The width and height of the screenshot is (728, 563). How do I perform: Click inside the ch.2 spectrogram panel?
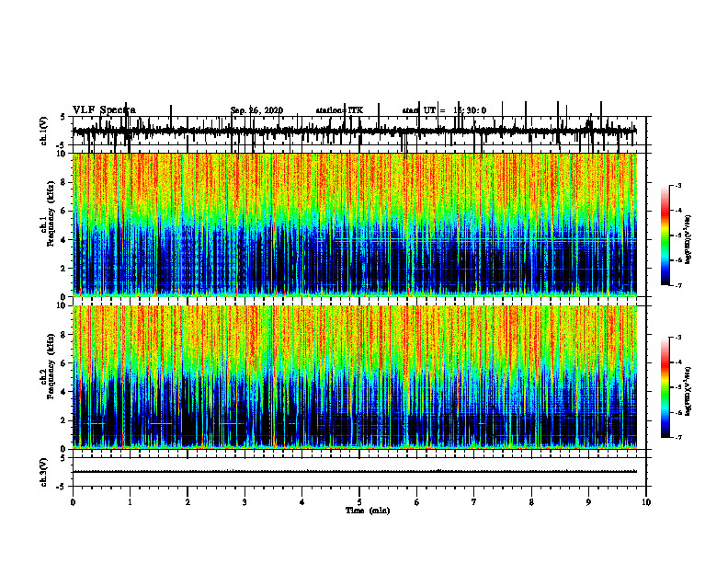(x=355, y=377)
